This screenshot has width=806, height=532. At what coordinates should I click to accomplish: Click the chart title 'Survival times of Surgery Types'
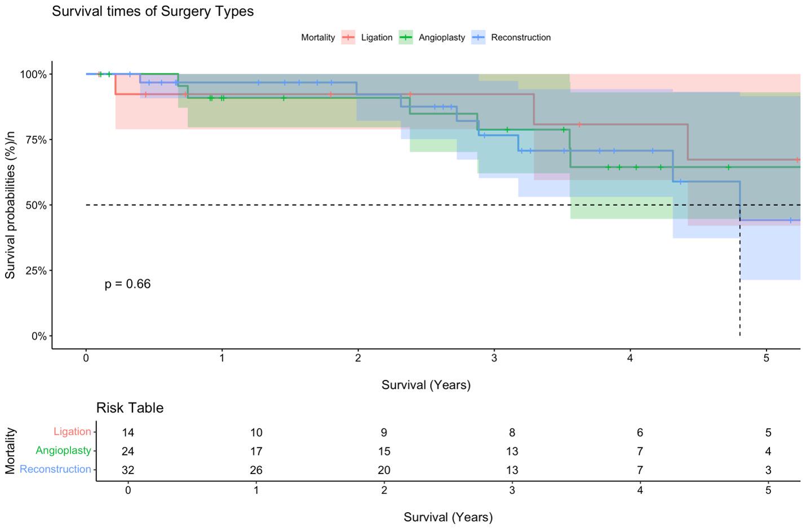pyautogui.click(x=153, y=11)
